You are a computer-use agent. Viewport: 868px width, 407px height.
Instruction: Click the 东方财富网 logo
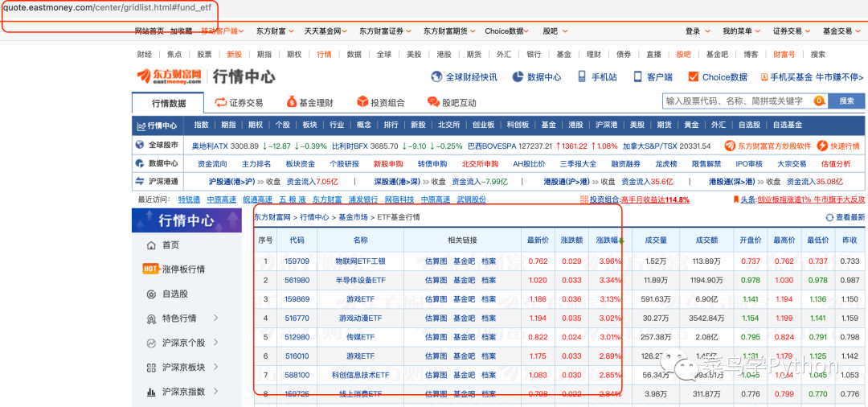170,76
